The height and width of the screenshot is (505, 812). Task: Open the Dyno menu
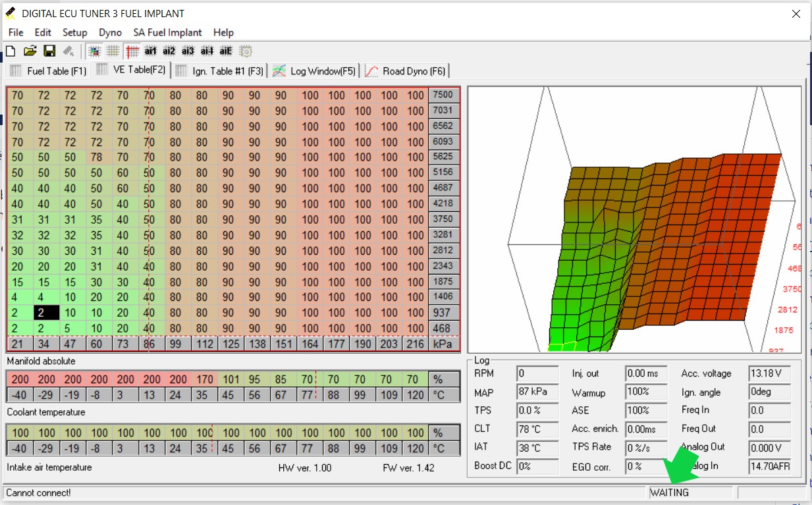click(x=110, y=32)
